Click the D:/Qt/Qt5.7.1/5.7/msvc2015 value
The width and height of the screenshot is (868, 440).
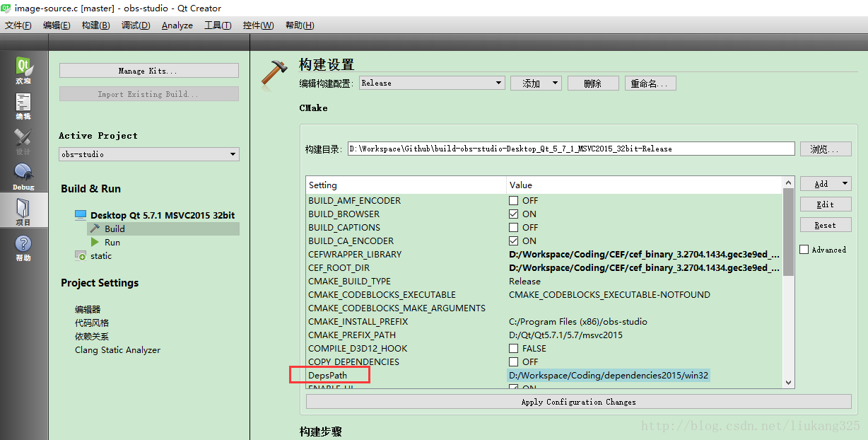pyautogui.click(x=565, y=335)
